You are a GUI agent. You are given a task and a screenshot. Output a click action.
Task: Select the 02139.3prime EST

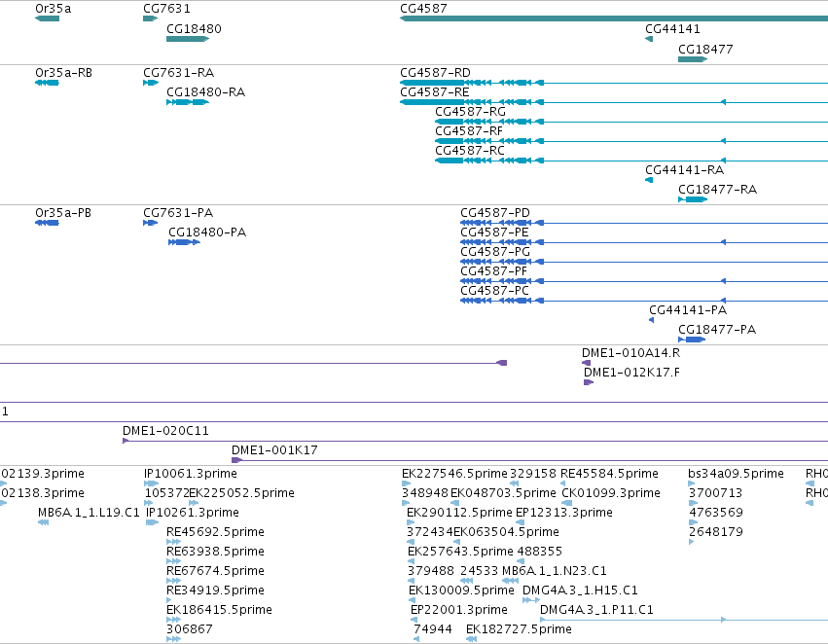[x=4, y=483]
